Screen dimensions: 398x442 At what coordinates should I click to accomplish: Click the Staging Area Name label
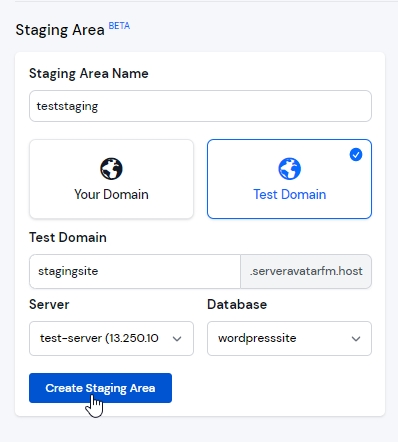[x=89, y=73]
